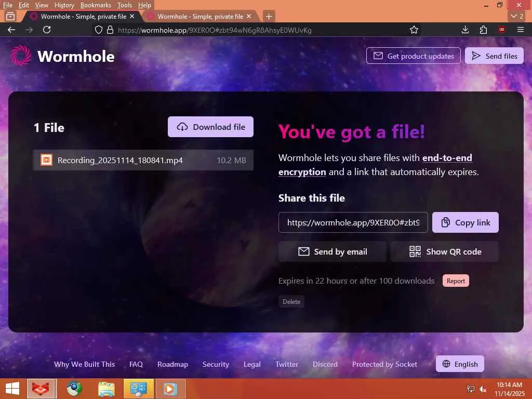532x399 pixels.
Task: Go back using the browser back arrow
Action: pyautogui.click(x=11, y=30)
